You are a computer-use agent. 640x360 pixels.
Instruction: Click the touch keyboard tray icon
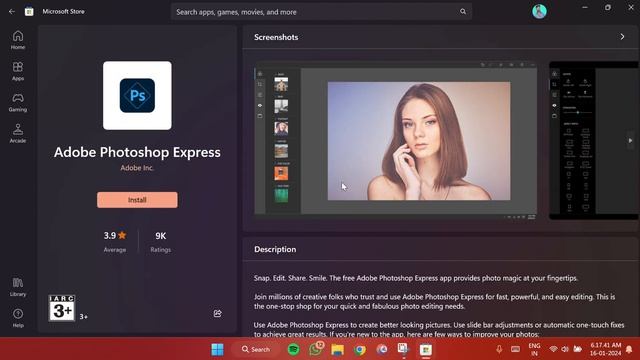point(516,349)
